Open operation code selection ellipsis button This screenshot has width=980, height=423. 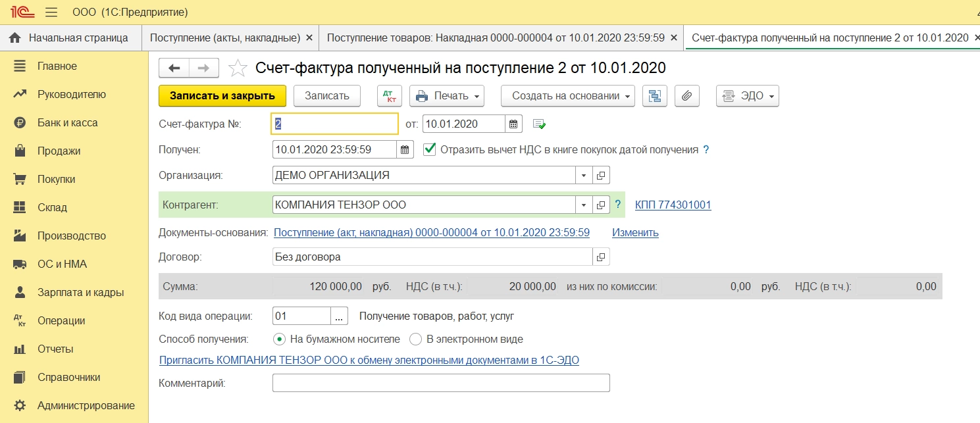(339, 316)
